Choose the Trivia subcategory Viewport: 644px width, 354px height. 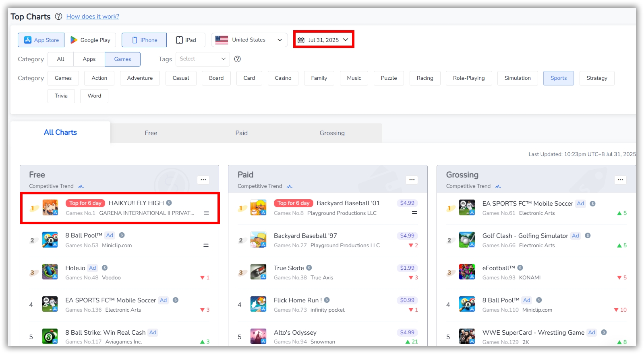click(x=61, y=96)
